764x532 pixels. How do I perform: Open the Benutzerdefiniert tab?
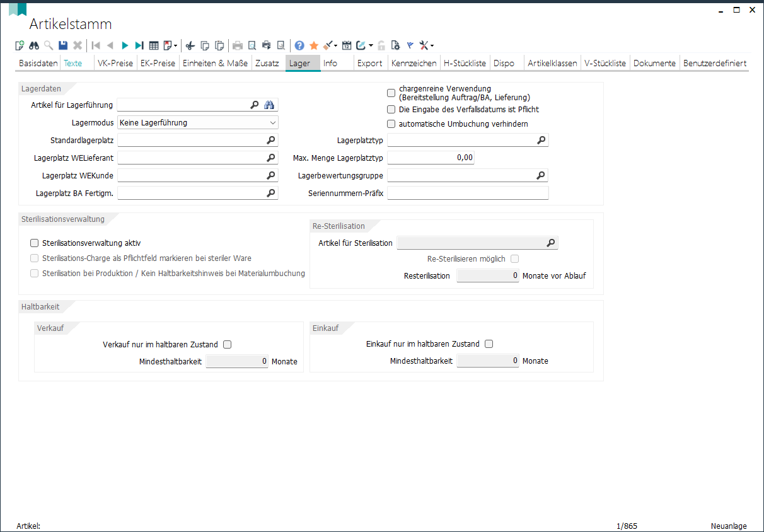coord(715,64)
